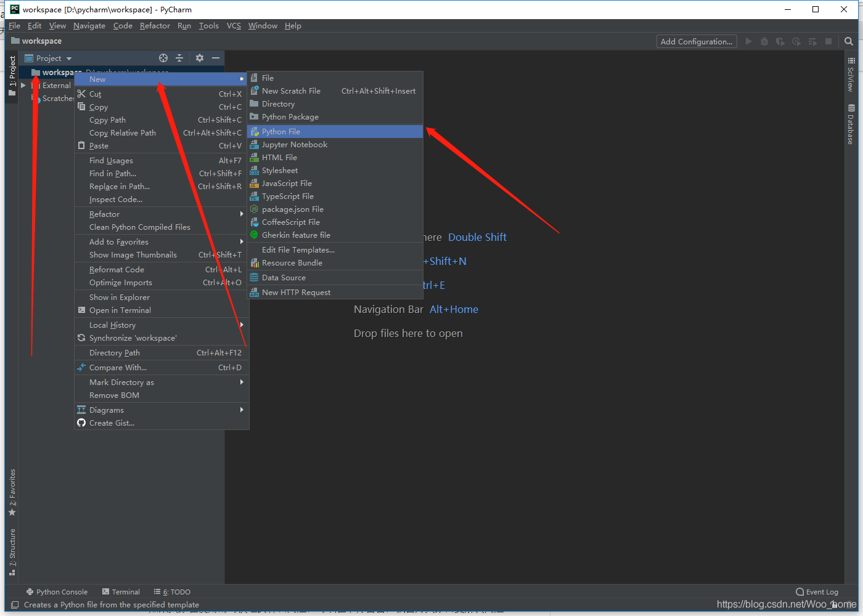Click the Collapse All icon in Project panel
This screenshot has width=863, height=616.
(179, 58)
